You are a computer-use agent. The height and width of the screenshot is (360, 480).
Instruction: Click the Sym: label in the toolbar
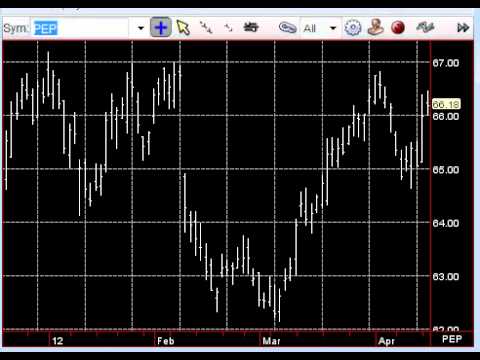pos(17,28)
